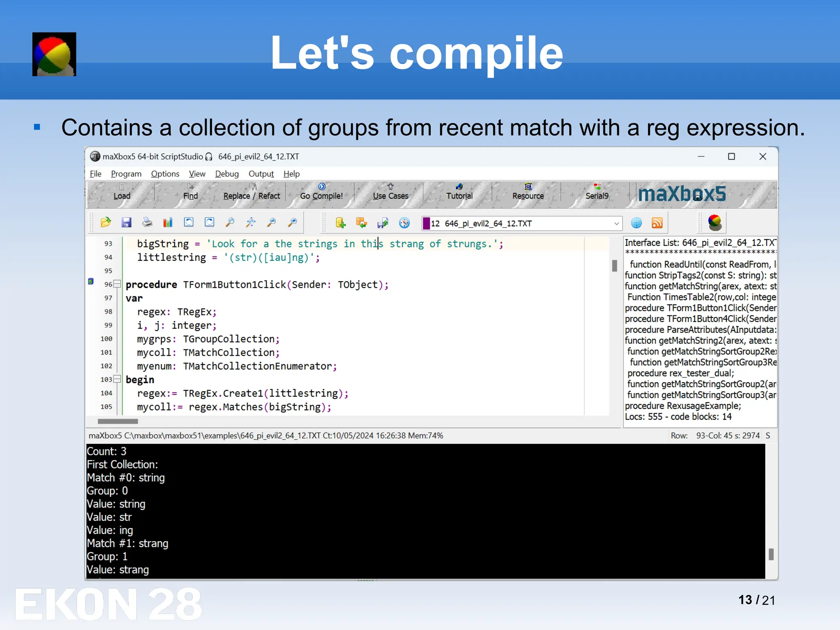The height and width of the screenshot is (630, 840).
Task: Click 'Locs: 555 - code blocks: 14' text
Action: click(x=678, y=417)
